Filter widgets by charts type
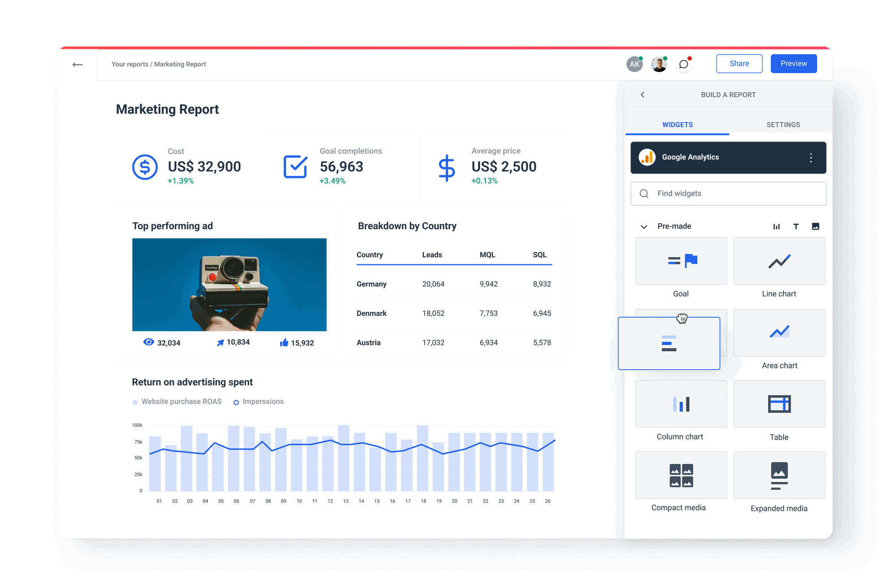 tap(777, 226)
